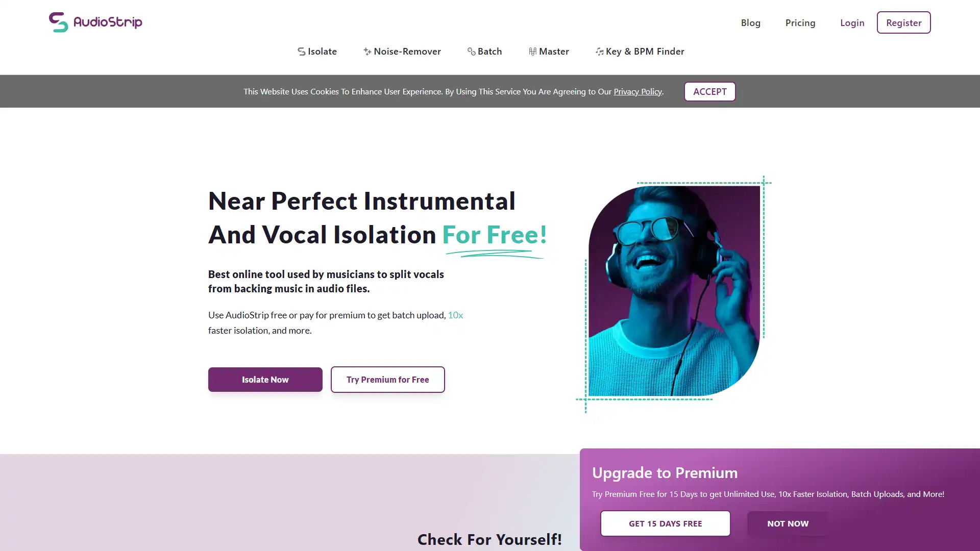Click the GET 15 DAYS FREE button

pyautogui.click(x=665, y=523)
